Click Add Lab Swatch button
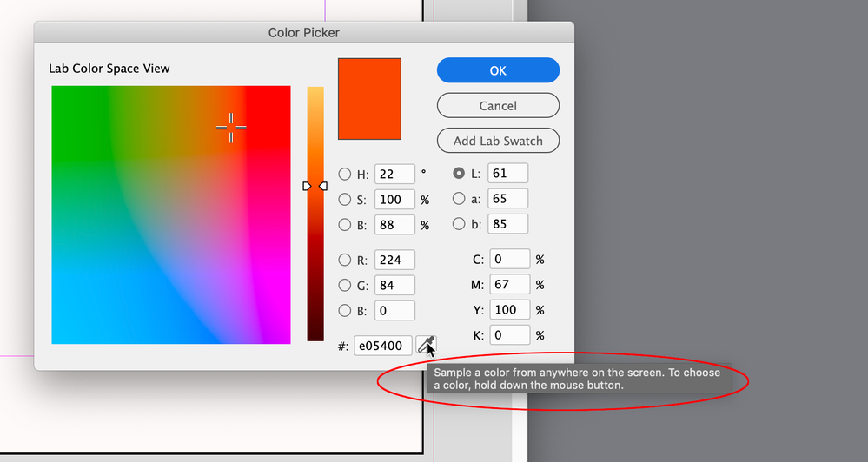The width and height of the screenshot is (868, 462). click(x=498, y=141)
